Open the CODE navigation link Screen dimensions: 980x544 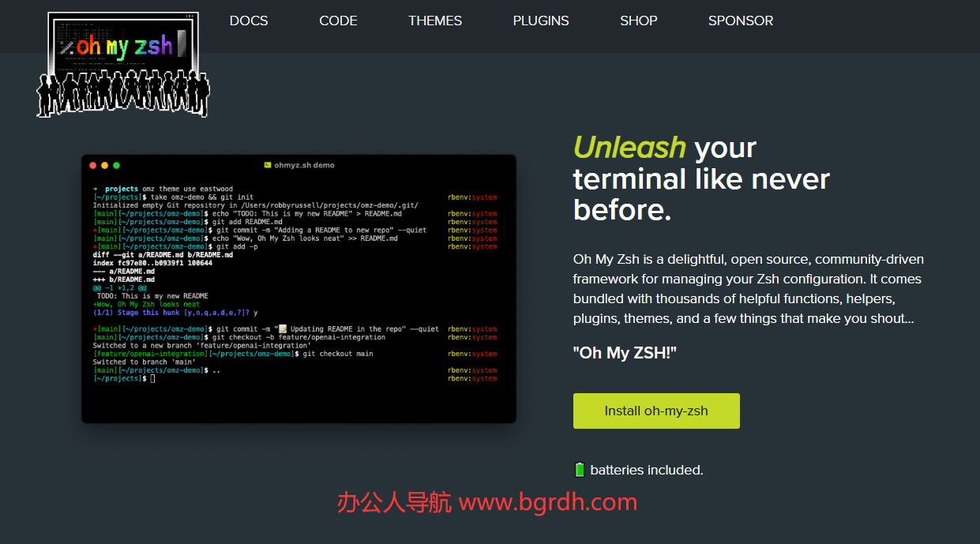[338, 21]
